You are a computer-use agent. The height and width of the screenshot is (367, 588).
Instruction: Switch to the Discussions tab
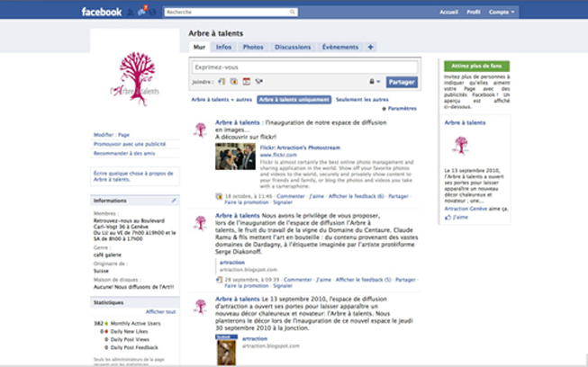pyautogui.click(x=293, y=46)
